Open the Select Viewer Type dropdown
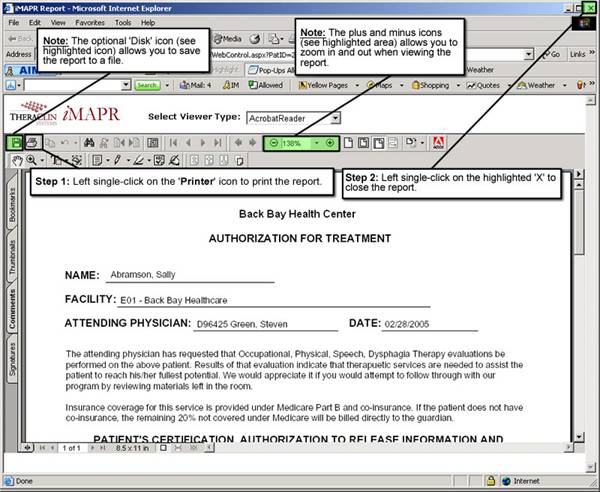This screenshot has width=600, height=492. click(334, 117)
